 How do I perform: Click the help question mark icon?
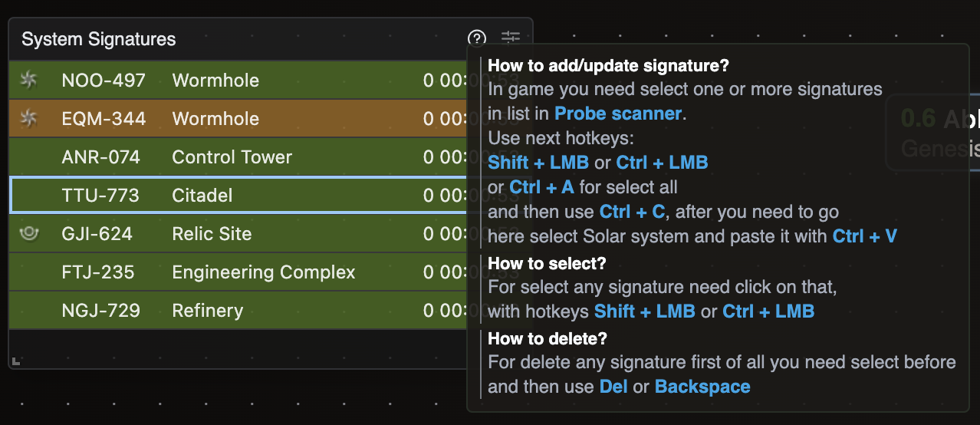477,38
